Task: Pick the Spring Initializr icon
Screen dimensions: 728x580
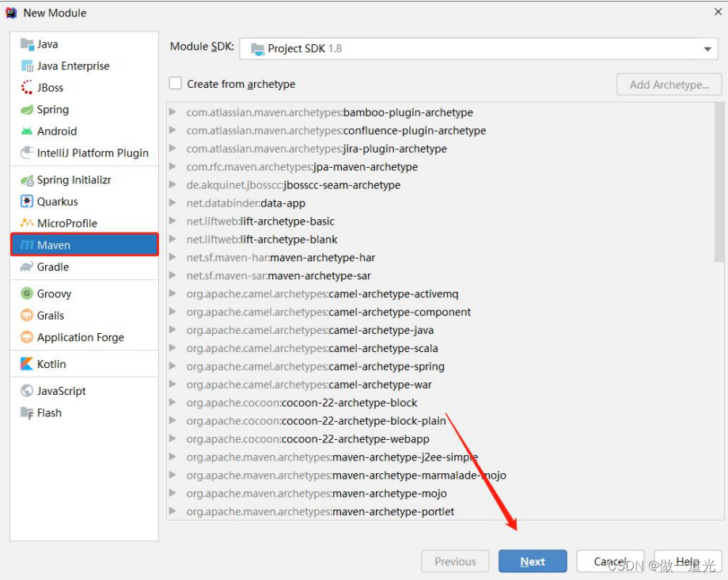Action: [27, 180]
